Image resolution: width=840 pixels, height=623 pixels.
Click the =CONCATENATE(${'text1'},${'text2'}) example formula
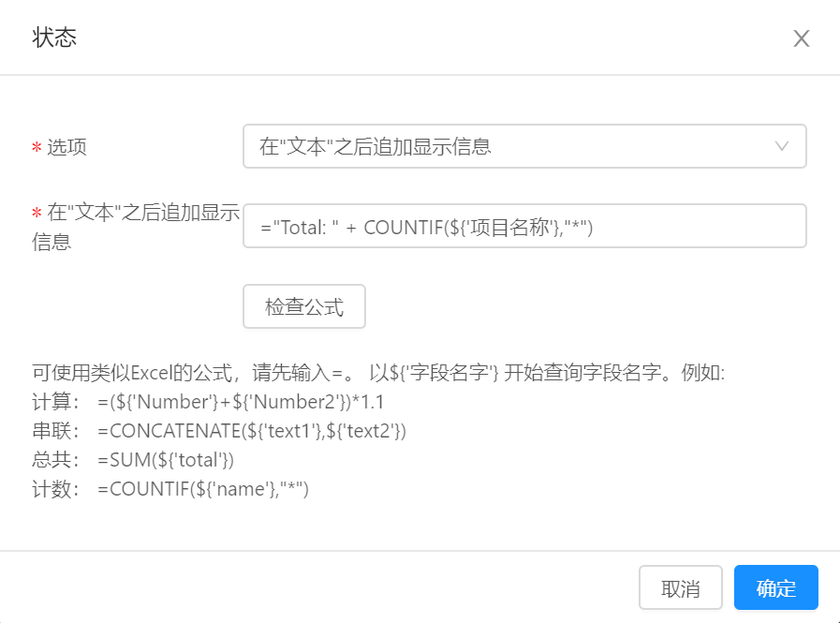point(252,431)
